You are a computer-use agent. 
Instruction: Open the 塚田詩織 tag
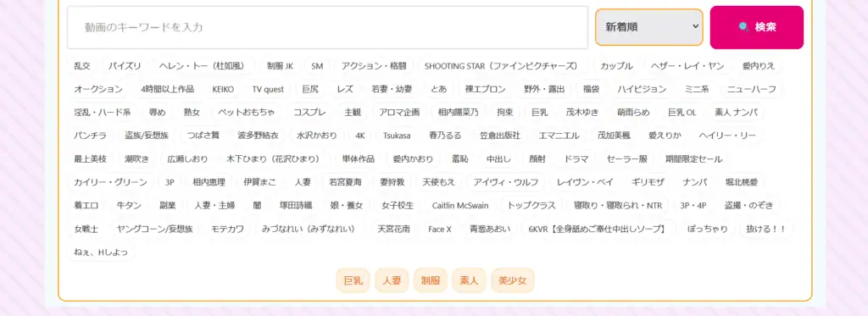click(x=296, y=205)
